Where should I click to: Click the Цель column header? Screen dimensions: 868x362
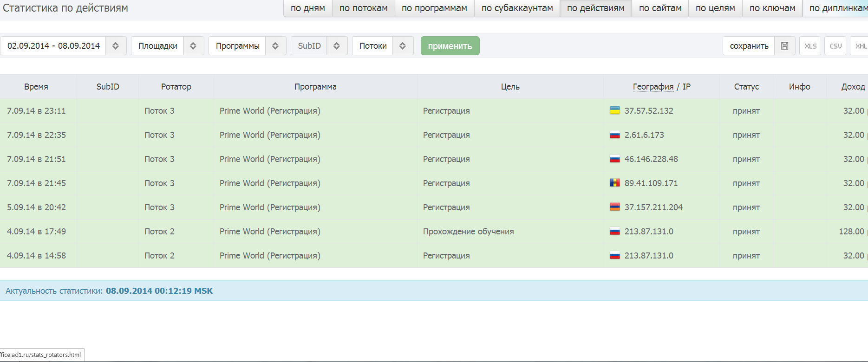(x=510, y=87)
